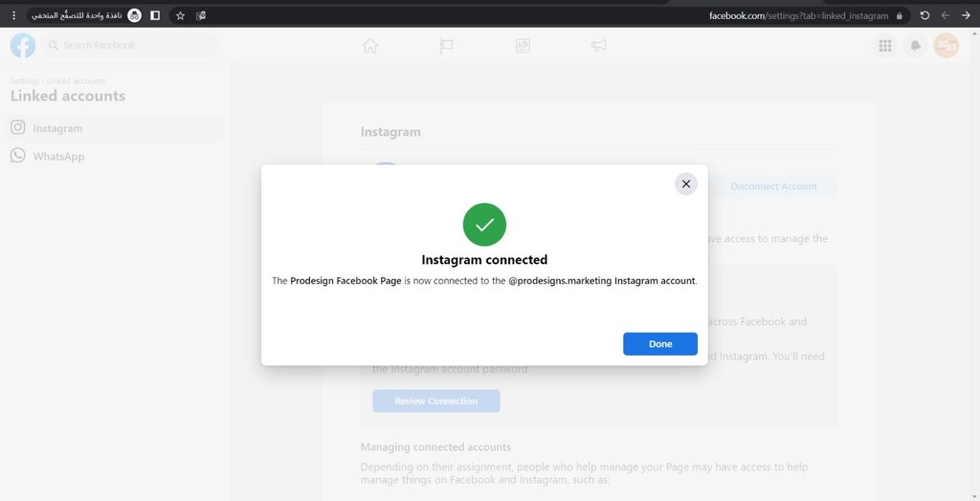Click the incognito window indicator

[86, 15]
